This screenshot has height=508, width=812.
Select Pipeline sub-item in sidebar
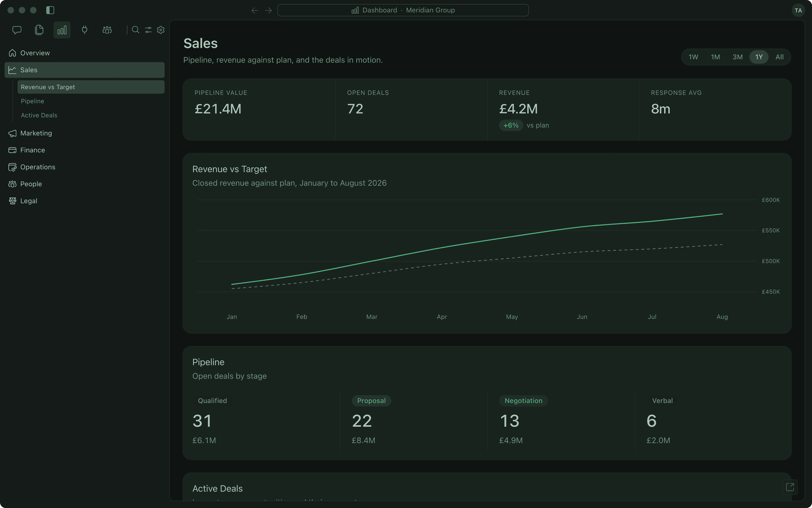[x=91, y=101]
